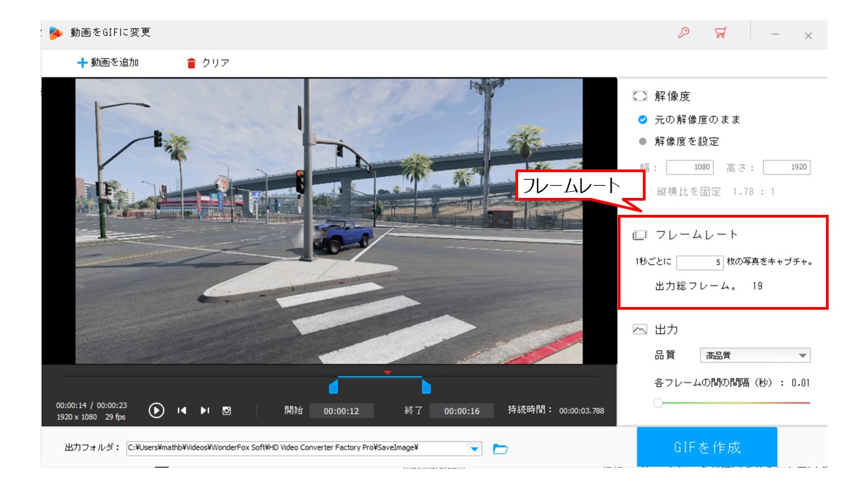The height and width of the screenshot is (488, 868).
Task: Click the video preview image
Action: click(x=329, y=221)
